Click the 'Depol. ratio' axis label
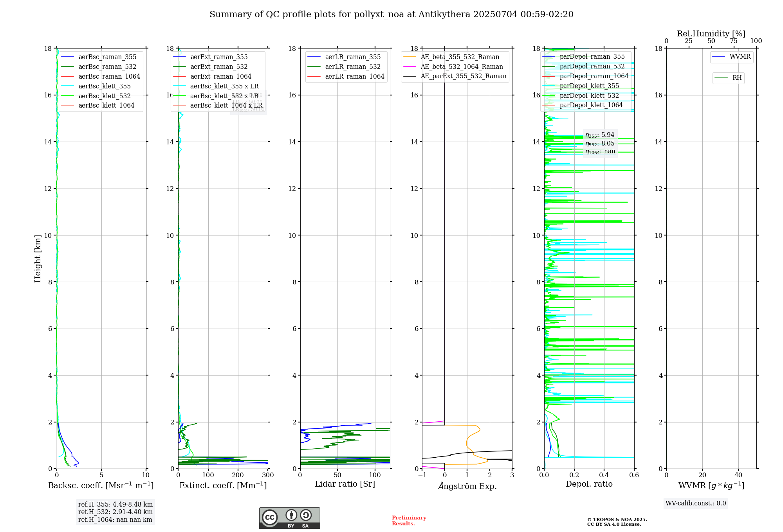 coord(589,484)
